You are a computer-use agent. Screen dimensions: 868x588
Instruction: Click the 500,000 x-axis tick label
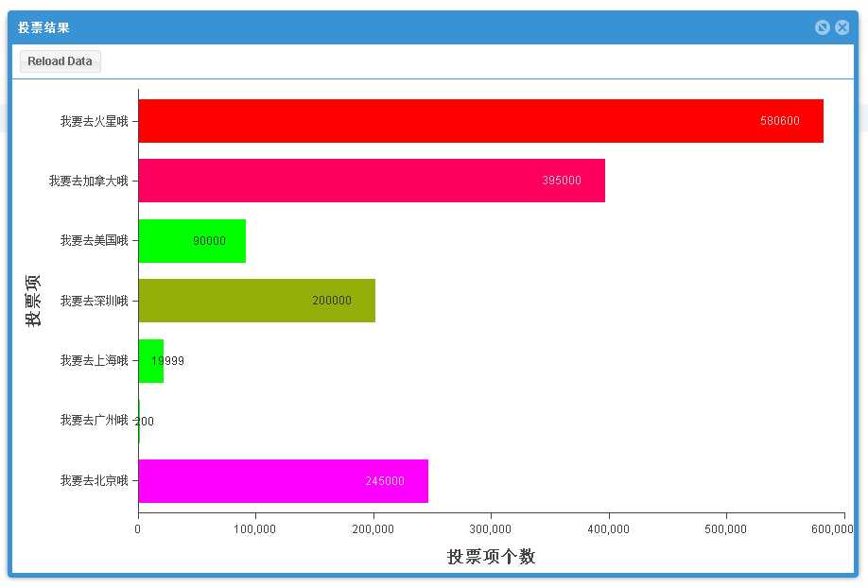point(726,529)
